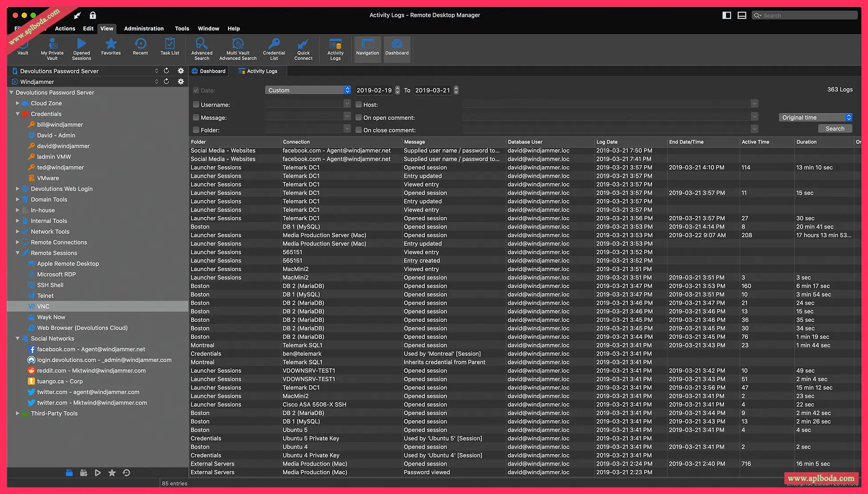
Task: Launch Advanced Search from the toolbar
Action: pyautogui.click(x=202, y=49)
